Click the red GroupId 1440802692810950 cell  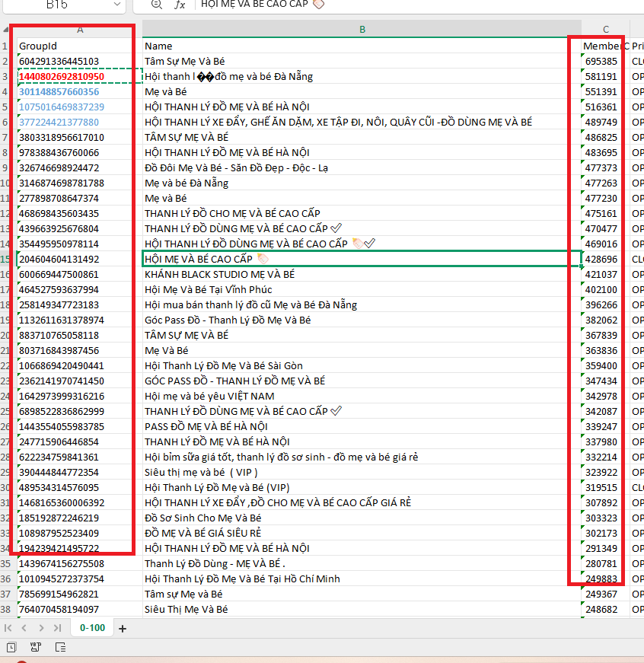[62, 76]
